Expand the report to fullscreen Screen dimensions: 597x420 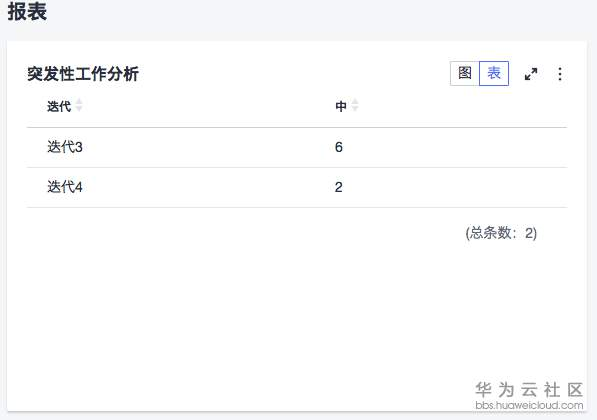pyautogui.click(x=531, y=74)
